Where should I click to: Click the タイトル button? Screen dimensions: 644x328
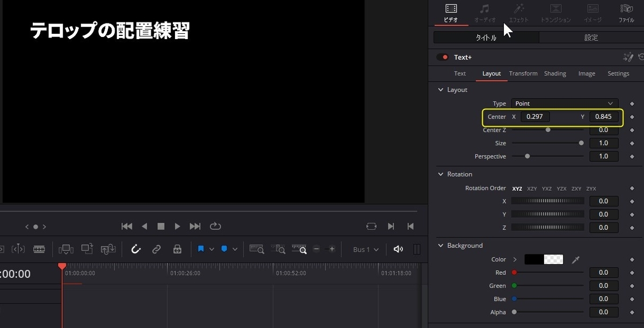486,38
